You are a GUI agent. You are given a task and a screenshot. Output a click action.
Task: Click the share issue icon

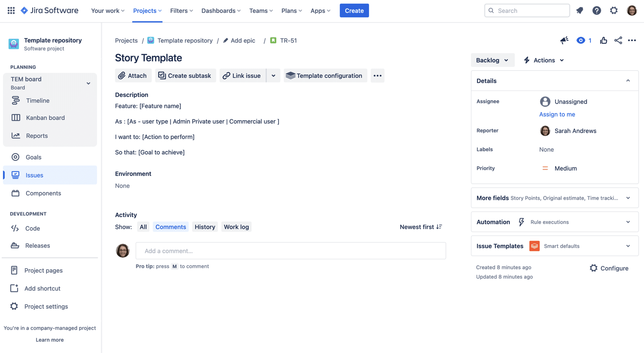(x=618, y=40)
